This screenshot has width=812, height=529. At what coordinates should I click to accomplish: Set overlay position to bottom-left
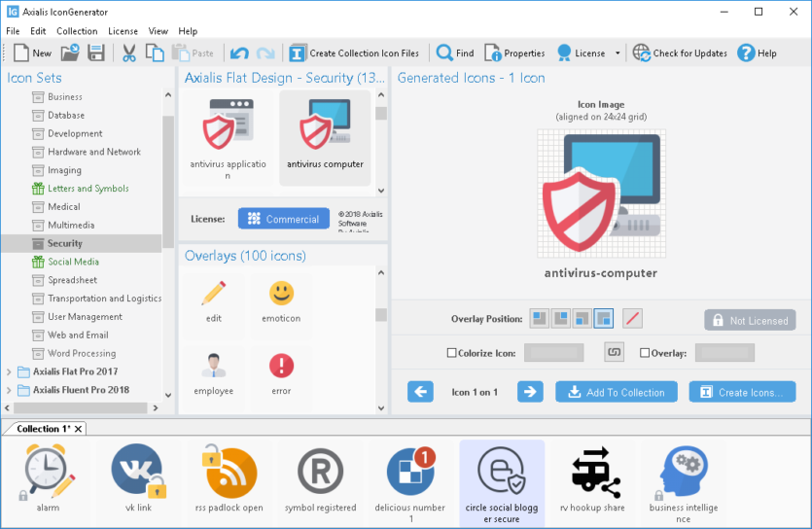coord(583,318)
